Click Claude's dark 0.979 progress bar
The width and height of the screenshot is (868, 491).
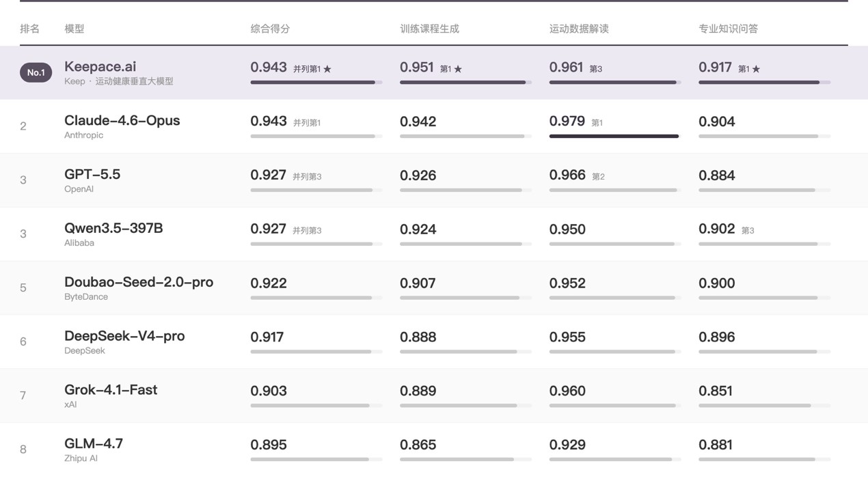pos(614,136)
